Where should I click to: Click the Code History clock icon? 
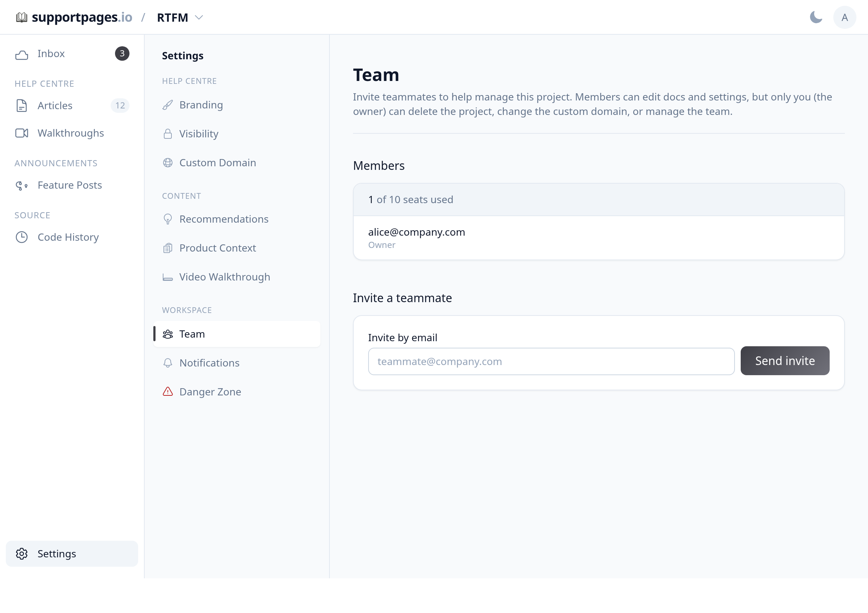22,237
